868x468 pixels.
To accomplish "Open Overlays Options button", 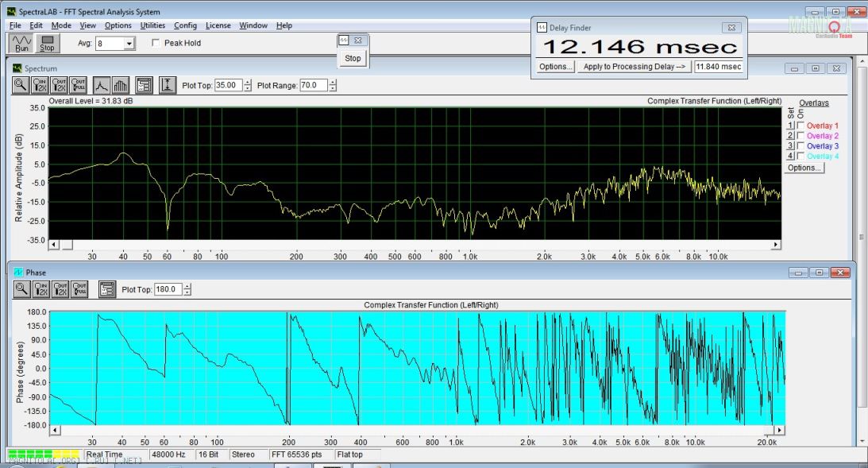I will tap(804, 168).
